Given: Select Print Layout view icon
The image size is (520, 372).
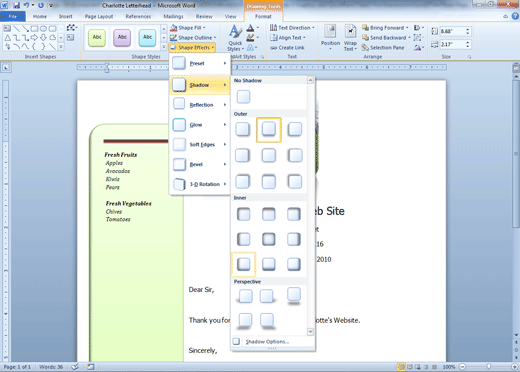Looking at the screenshot, I should click(x=402, y=367).
